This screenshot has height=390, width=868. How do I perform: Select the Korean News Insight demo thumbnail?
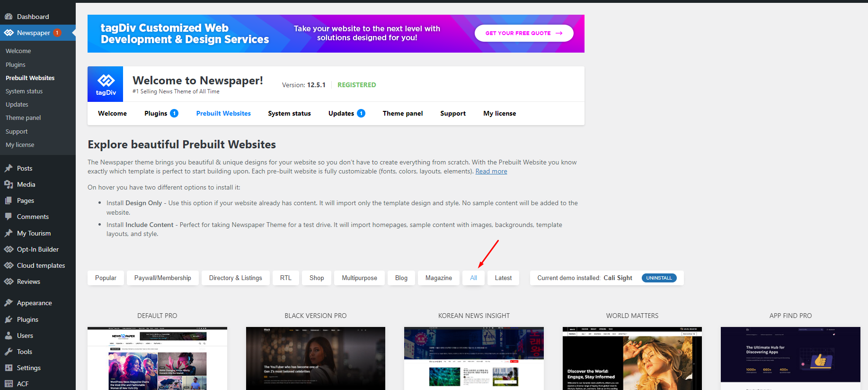point(474,358)
